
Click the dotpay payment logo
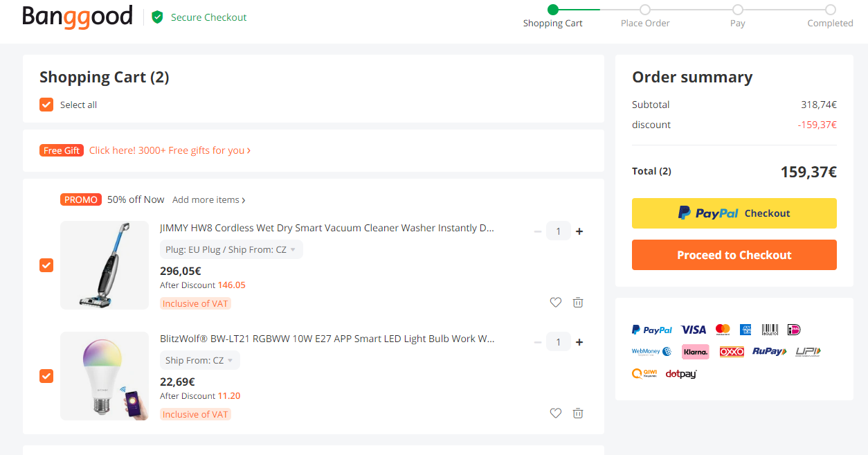(681, 374)
